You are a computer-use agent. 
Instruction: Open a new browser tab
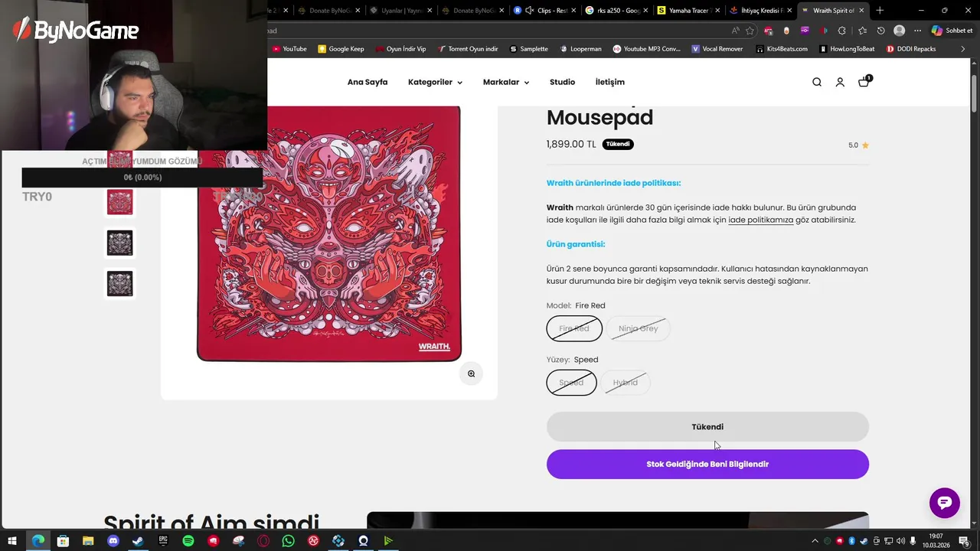[x=880, y=10]
